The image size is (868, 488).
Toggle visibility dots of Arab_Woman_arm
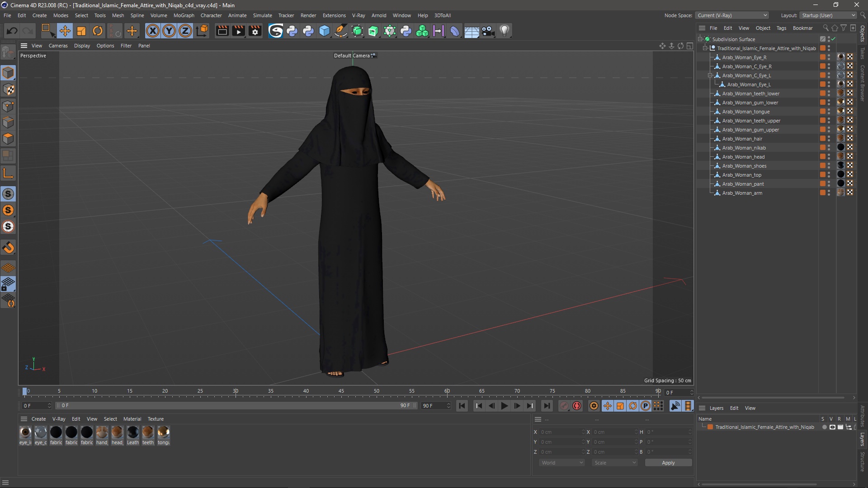pos(829,193)
